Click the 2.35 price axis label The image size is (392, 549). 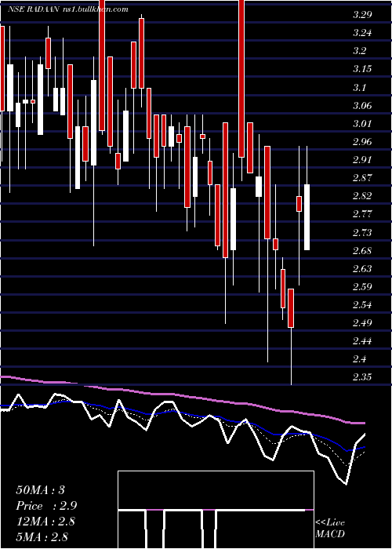(x=362, y=377)
